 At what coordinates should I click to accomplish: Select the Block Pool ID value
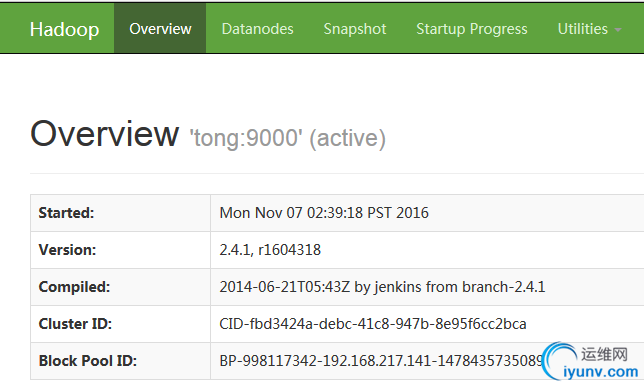[382, 360]
